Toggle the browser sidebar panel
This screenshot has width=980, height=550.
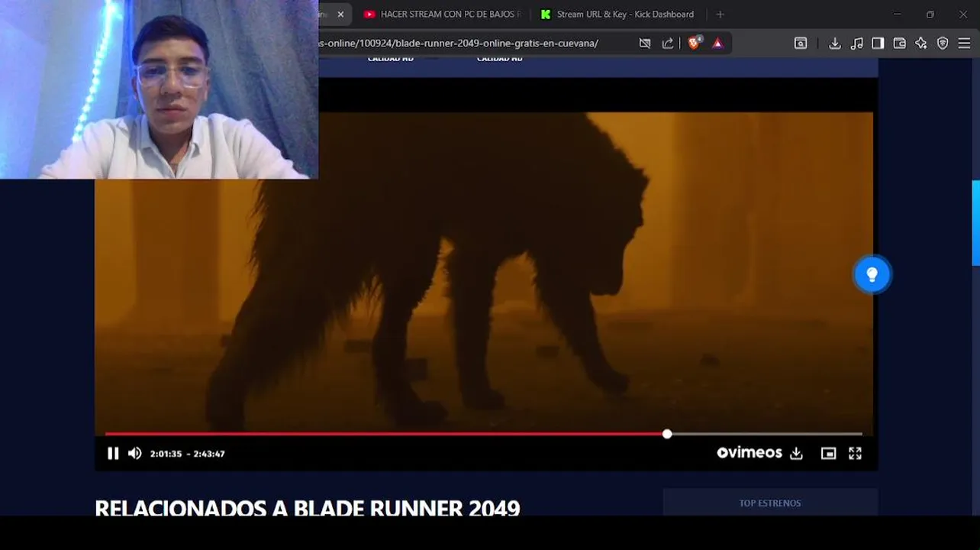[878, 44]
